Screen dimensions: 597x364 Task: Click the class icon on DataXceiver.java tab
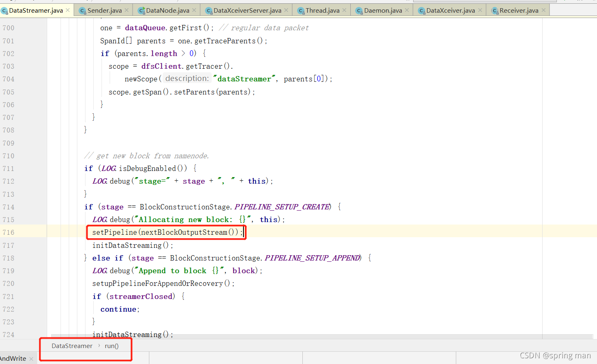(x=421, y=11)
